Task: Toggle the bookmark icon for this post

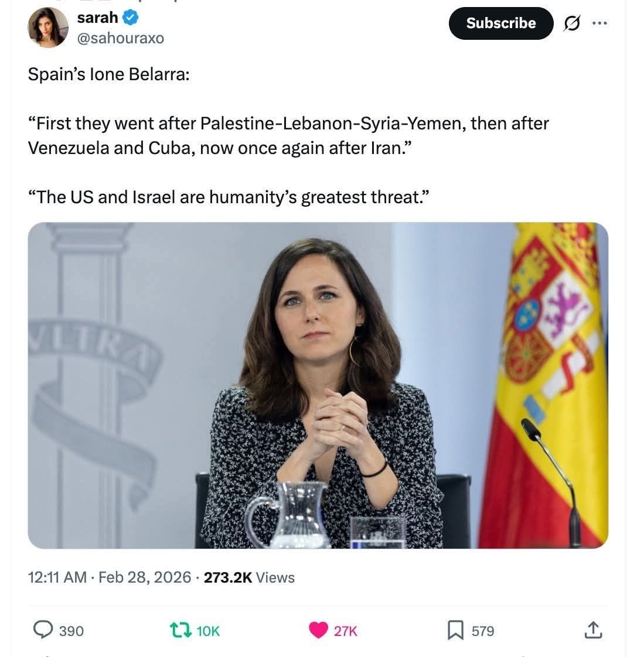Action: click(456, 630)
